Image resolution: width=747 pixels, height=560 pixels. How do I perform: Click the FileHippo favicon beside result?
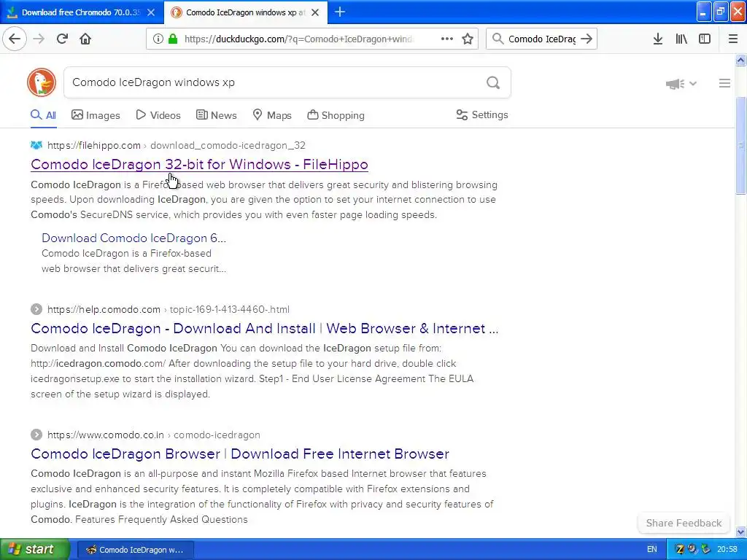[36, 145]
